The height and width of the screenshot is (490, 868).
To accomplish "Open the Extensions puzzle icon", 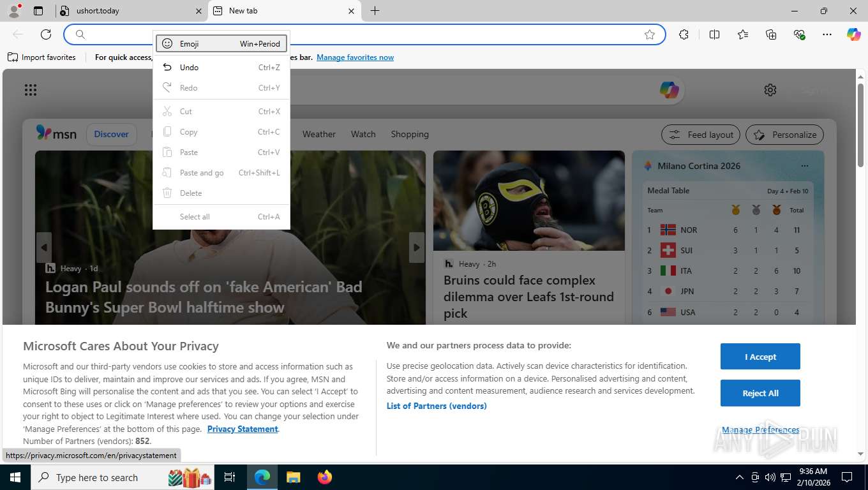I will click(684, 34).
